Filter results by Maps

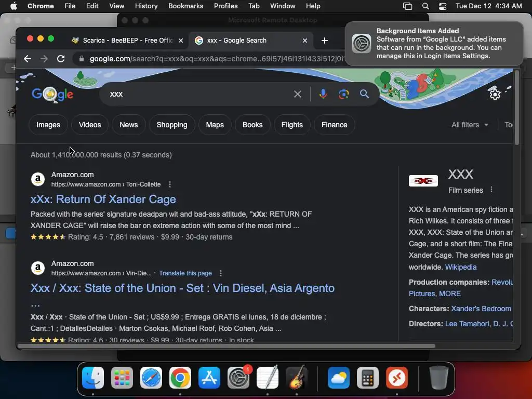pos(215,125)
